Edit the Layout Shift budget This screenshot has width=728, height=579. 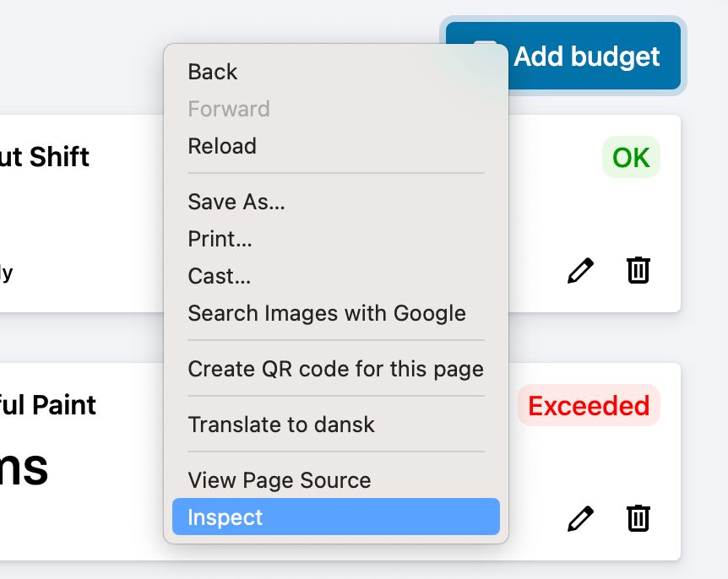[580, 270]
